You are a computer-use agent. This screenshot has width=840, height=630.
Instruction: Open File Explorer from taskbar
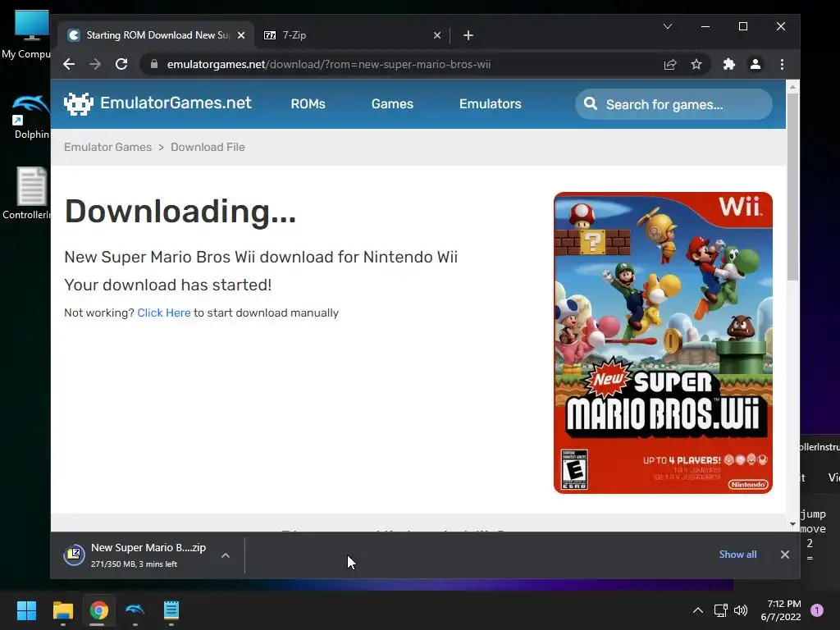click(x=62, y=610)
